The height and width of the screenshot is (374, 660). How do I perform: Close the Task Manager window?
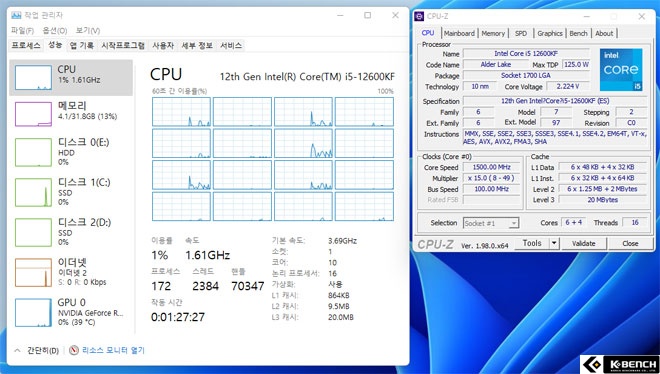coord(395,15)
